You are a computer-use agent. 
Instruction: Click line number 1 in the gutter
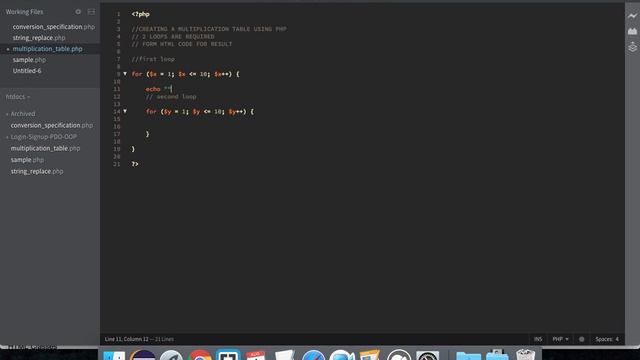[x=118, y=14]
